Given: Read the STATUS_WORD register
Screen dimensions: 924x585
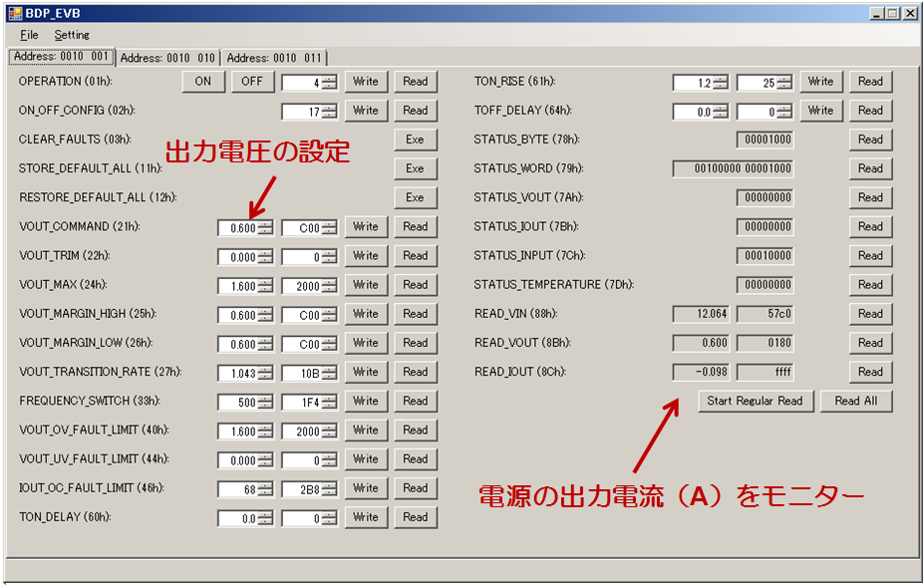Looking at the screenshot, I should 870,168.
